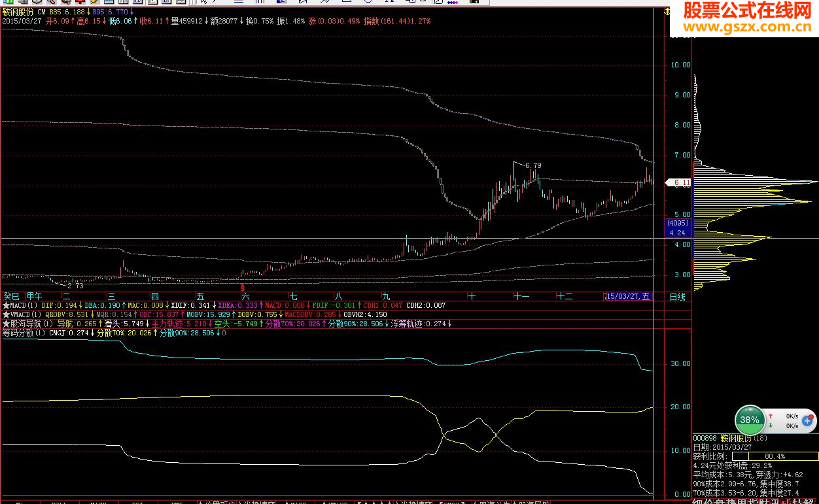Click the star icon beside VMACD(1)
The image size is (819, 504).
click(x=6, y=314)
